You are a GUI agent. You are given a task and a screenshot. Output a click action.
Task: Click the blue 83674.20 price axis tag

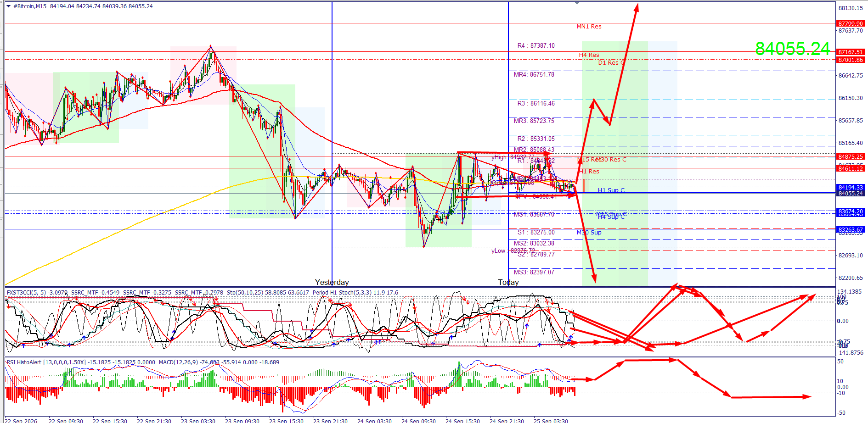[851, 211]
